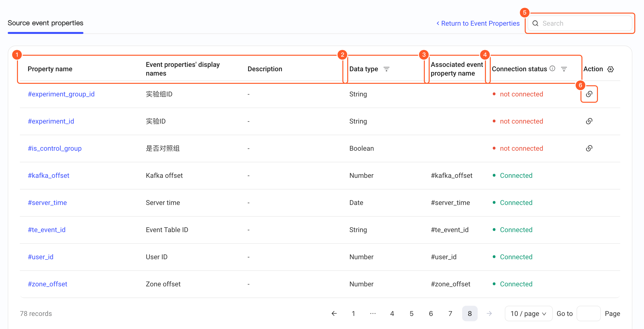644x329 pixels.
Task: Click the 'Event Table ID' display name
Action: [167, 230]
